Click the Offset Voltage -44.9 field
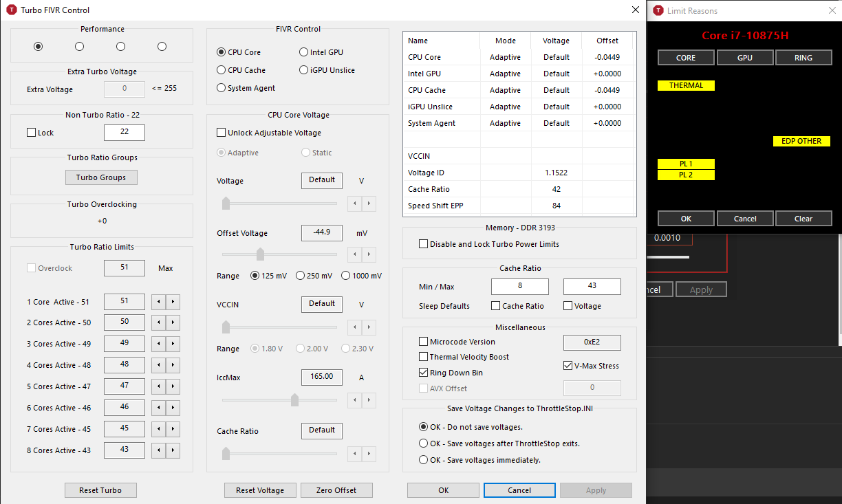The image size is (842, 504). 322,233
